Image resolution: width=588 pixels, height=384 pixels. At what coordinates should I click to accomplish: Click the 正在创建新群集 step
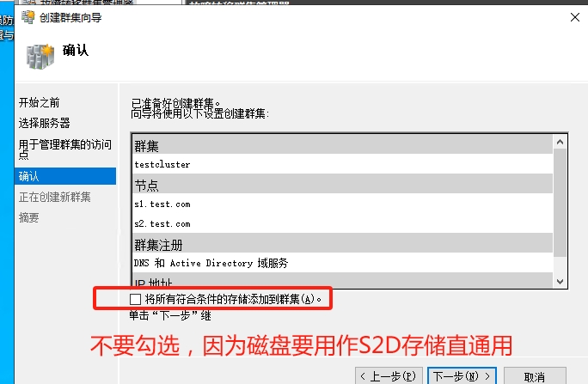tap(55, 197)
